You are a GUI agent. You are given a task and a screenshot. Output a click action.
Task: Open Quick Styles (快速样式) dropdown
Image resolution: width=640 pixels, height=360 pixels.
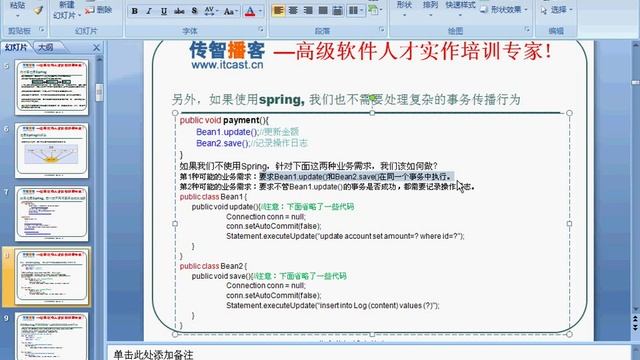point(460,8)
